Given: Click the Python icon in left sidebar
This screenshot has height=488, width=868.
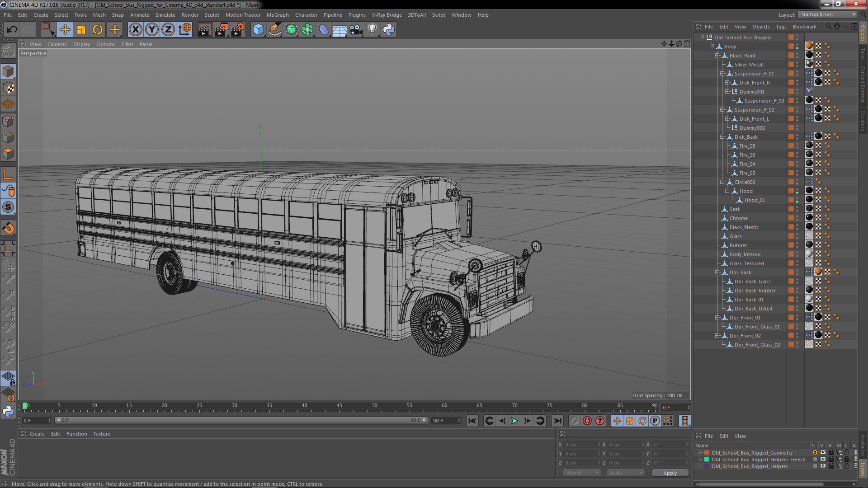Looking at the screenshot, I should click(8, 412).
